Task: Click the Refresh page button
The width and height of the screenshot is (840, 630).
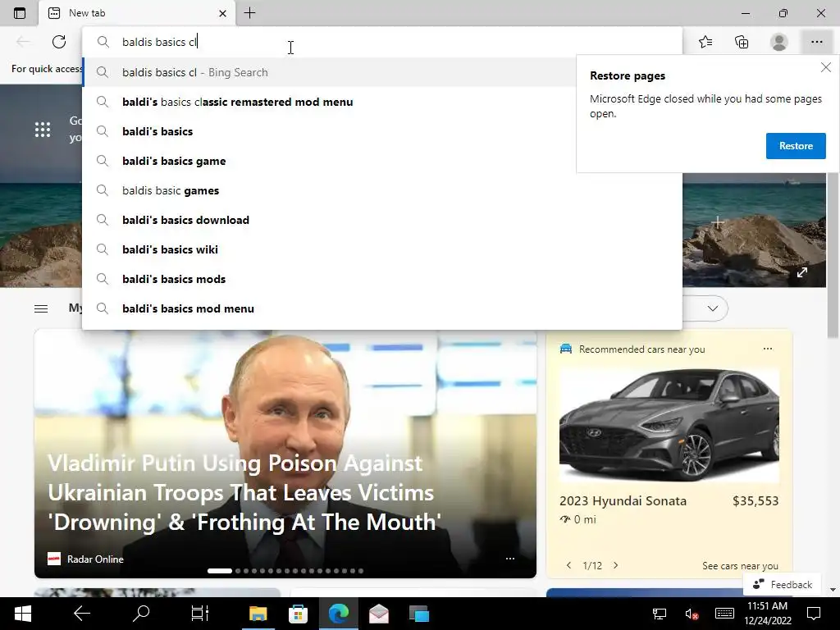Action: pyautogui.click(x=59, y=42)
